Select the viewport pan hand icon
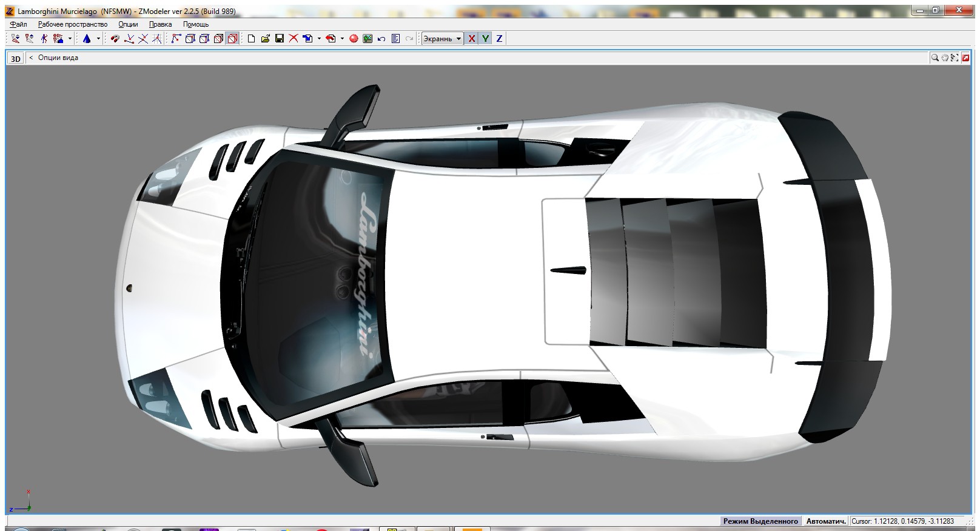Viewport: 980px width, 531px height. 945,58
